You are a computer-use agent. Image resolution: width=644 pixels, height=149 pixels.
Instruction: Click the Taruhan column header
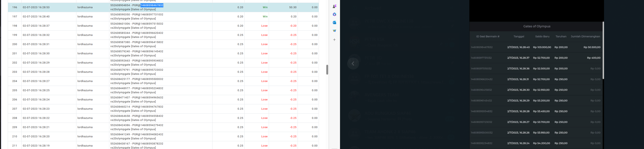561,36
